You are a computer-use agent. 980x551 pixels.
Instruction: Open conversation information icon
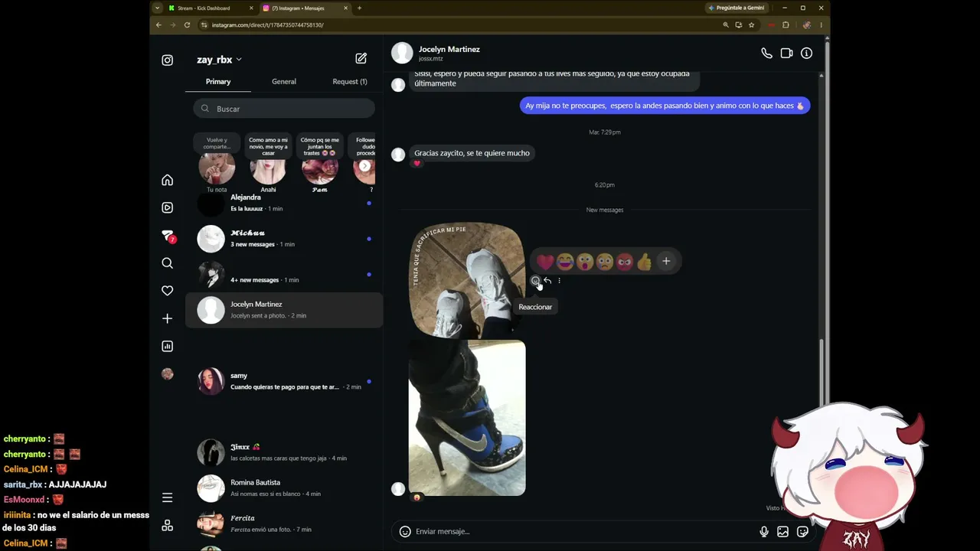point(806,53)
